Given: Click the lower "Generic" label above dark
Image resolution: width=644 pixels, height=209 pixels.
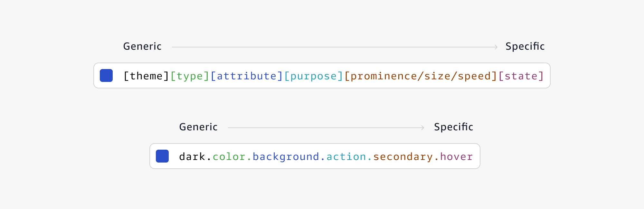Looking at the screenshot, I should pos(198,127).
